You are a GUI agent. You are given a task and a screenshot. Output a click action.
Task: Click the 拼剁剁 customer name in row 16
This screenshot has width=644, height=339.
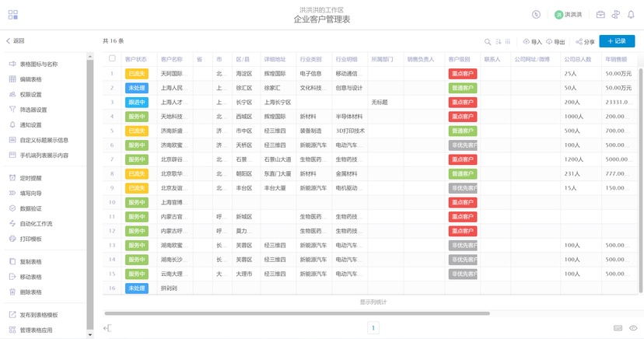click(169, 288)
